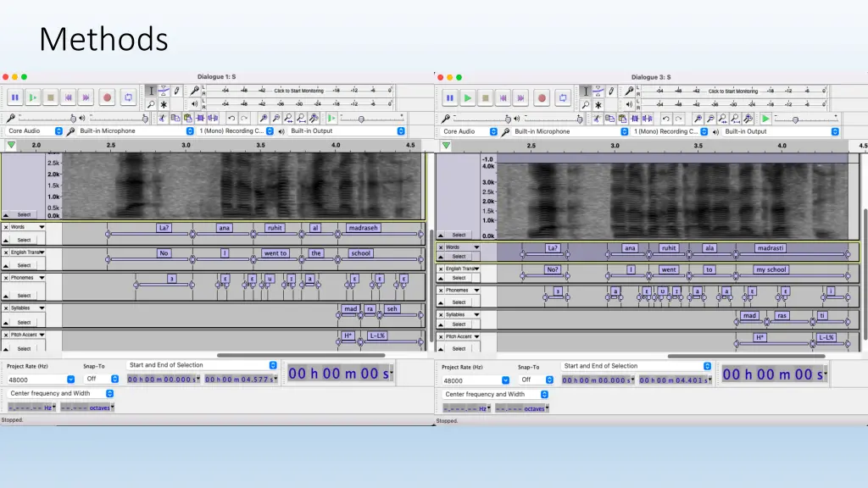Click Play in Dialogue 1 window
Image resolution: width=868 pixels, height=488 pixels.
click(x=33, y=97)
